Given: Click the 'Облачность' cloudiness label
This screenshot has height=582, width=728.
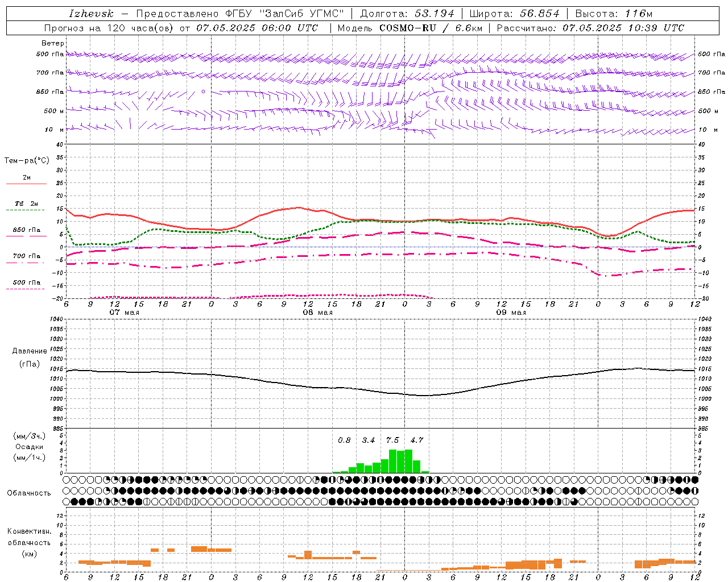Looking at the screenshot, I should click(x=29, y=493).
